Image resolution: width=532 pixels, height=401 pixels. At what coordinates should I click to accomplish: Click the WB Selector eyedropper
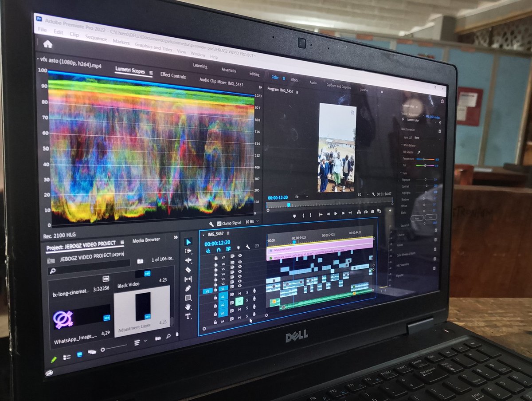coord(419,152)
